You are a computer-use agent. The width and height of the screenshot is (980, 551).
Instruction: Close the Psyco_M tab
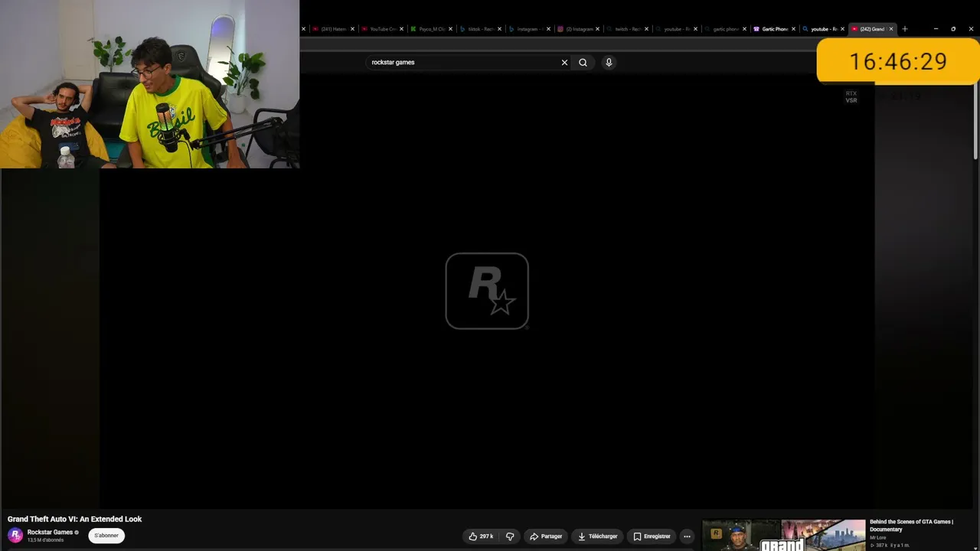[450, 29]
